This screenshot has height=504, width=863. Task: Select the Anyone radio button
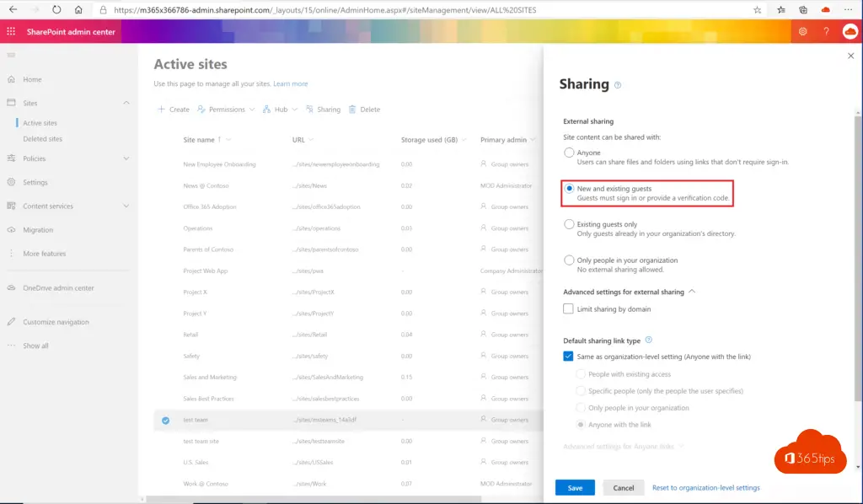click(x=570, y=153)
